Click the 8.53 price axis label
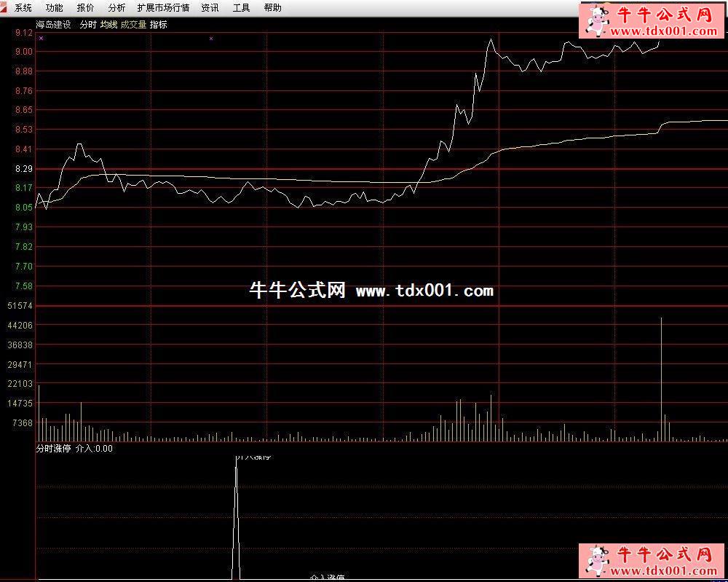Screen dimensions: 728x582 click(x=24, y=130)
